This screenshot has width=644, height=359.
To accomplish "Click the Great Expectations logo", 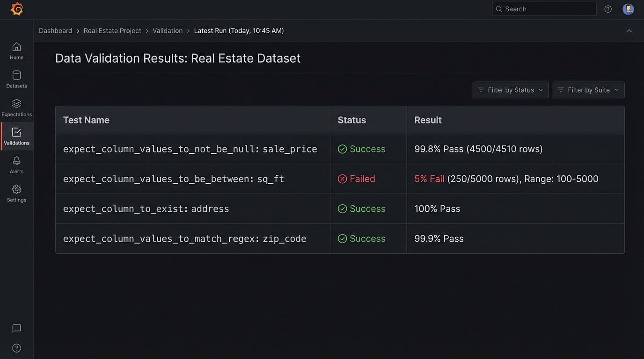I will pos(17,8).
